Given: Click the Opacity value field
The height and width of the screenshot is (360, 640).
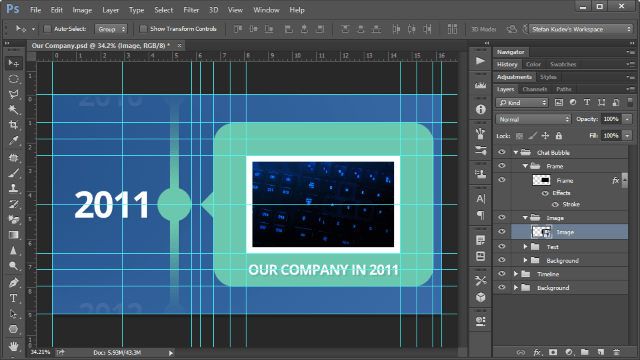Looking at the screenshot, I should point(611,119).
